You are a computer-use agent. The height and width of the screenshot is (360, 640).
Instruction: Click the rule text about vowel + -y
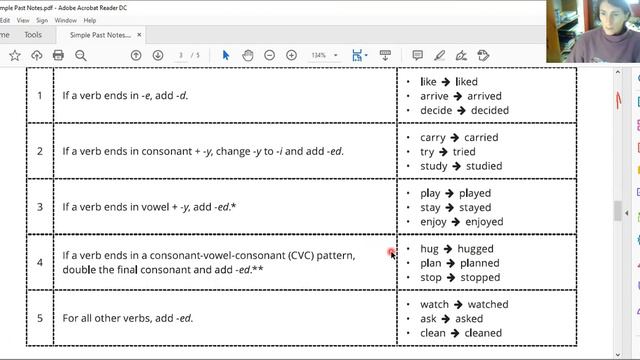coord(149,207)
